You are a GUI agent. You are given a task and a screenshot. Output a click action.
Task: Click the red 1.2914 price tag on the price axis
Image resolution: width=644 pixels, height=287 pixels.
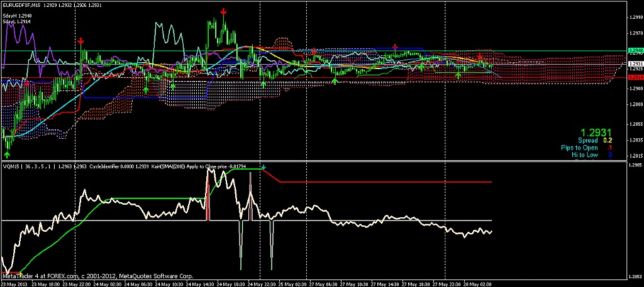coord(635,77)
